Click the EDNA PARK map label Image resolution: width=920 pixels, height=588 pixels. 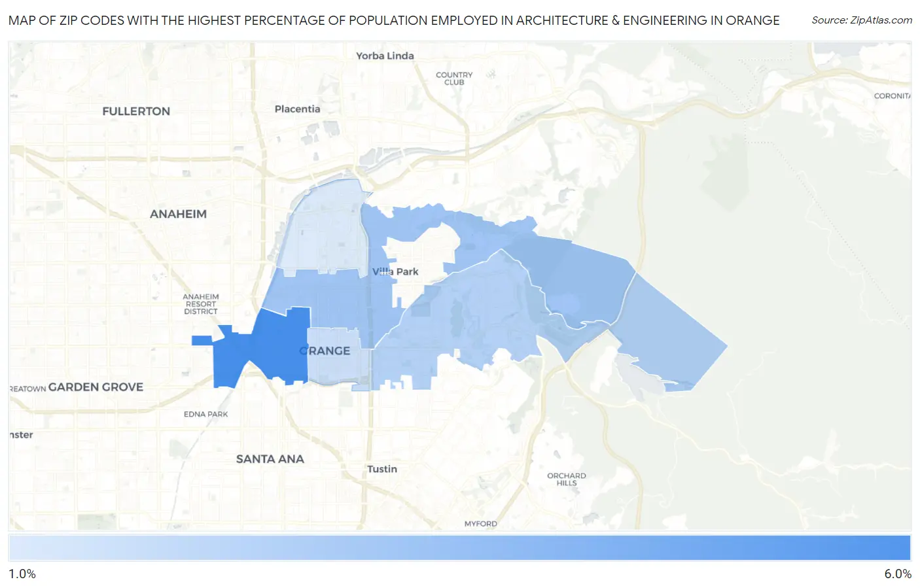coord(206,414)
